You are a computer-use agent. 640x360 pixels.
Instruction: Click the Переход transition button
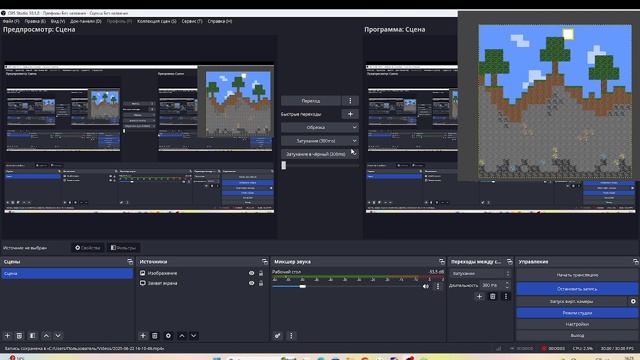(x=311, y=101)
